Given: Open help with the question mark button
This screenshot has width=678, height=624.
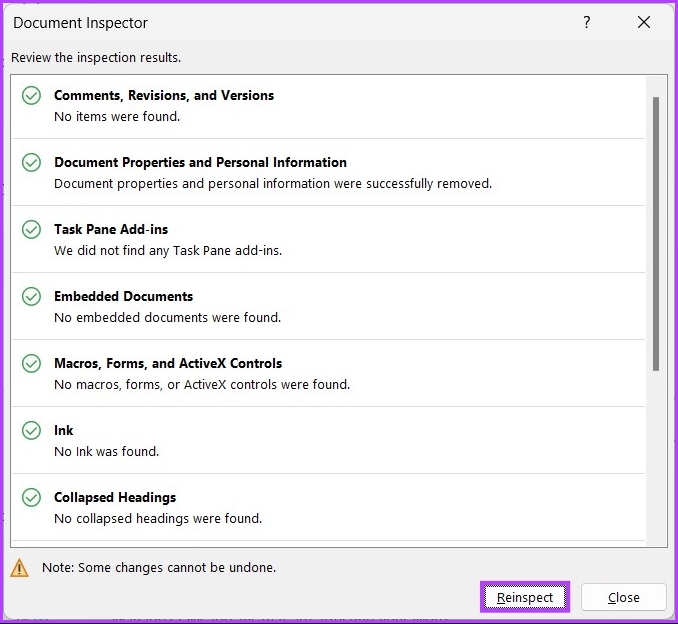Looking at the screenshot, I should (587, 22).
